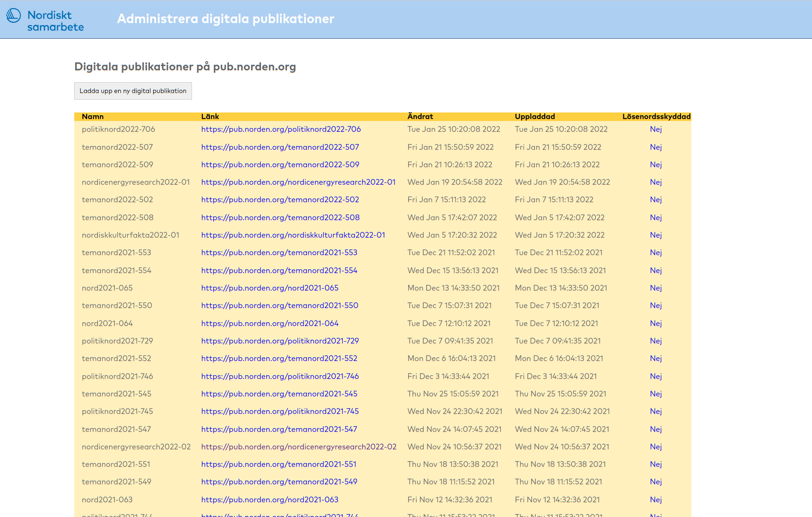Click 'Nej' password link for temanord2021-553
This screenshot has height=517, width=812.
pos(656,252)
